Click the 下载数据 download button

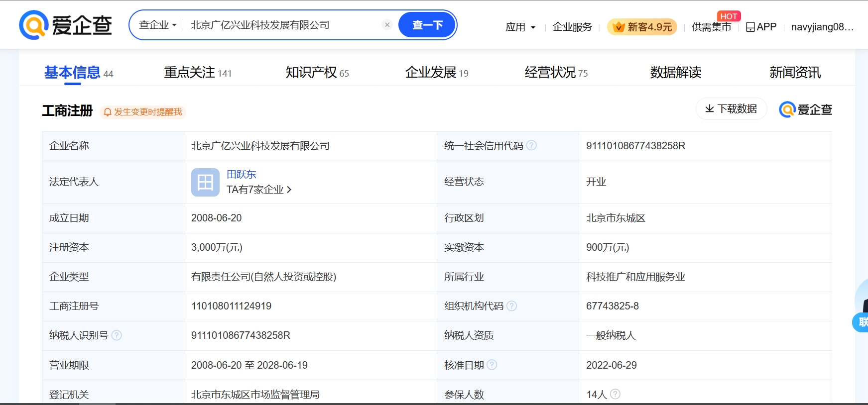pos(731,108)
